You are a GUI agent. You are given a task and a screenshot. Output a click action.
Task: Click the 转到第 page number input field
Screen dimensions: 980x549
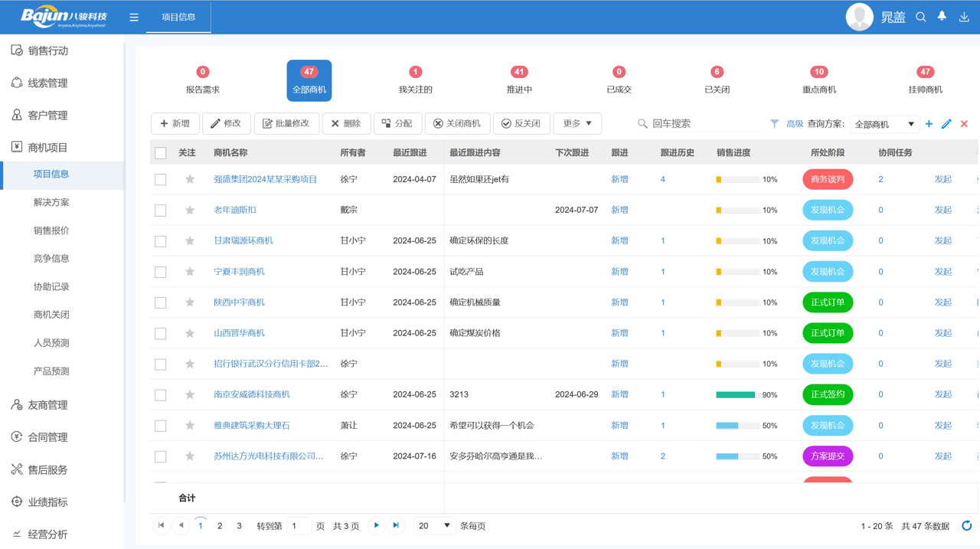click(299, 526)
